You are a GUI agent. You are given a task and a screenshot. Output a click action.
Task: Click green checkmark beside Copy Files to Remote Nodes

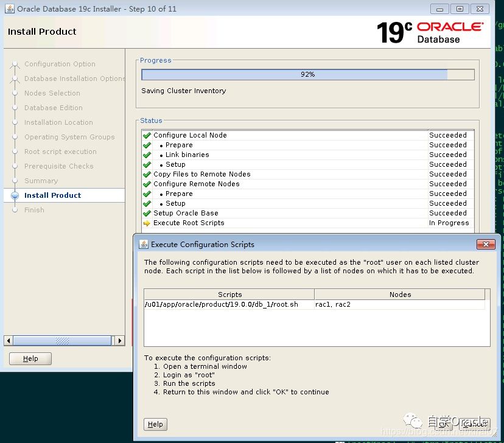(x=147, y=174)
